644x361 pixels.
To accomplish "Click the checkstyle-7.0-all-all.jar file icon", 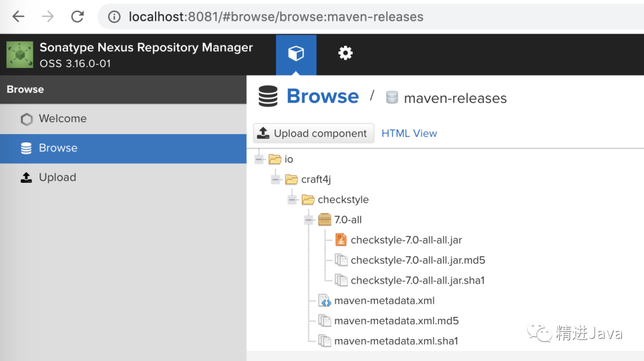I will click(x=340, y=240).
